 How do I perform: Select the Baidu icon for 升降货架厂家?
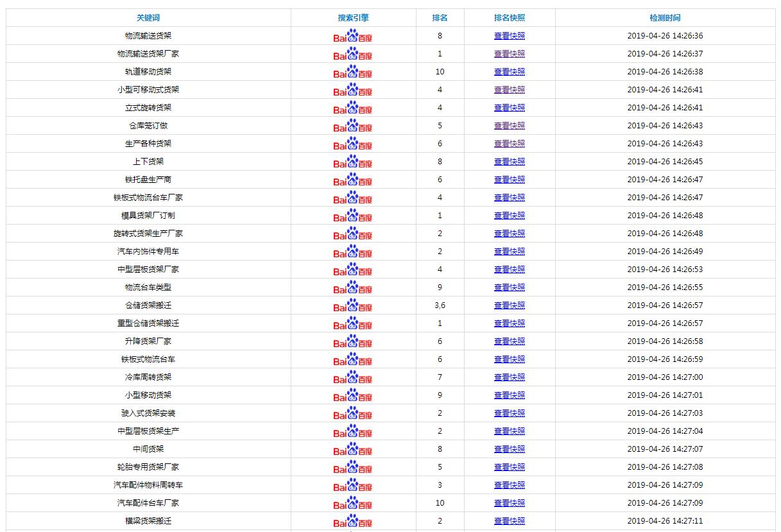(x=353, y=341)
